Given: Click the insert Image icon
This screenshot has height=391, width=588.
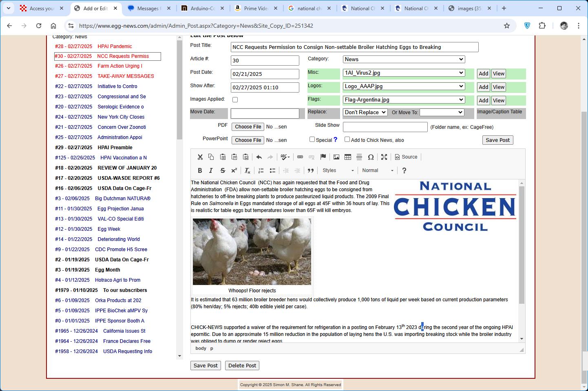Looking at the screenshot, I should pos(336,157).
